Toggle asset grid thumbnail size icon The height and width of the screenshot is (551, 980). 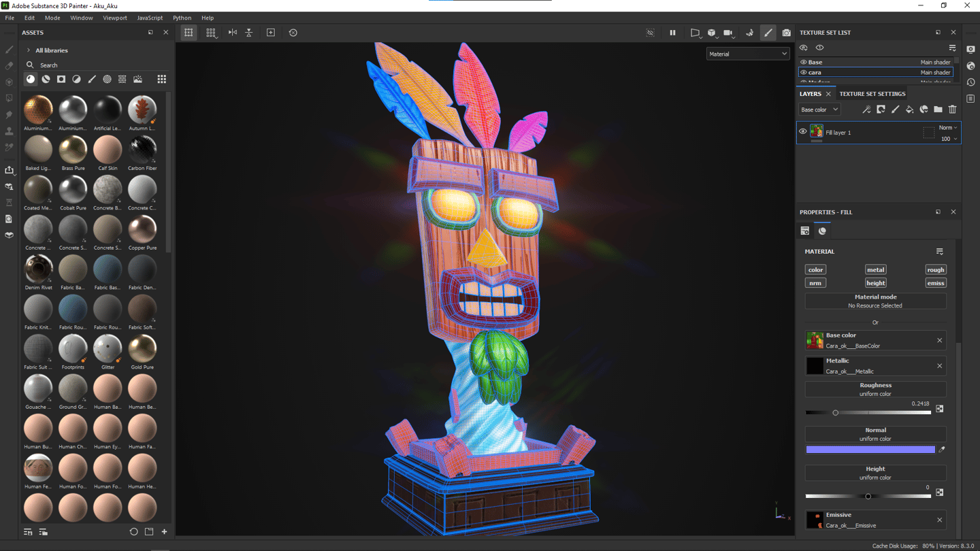[x=162, y=80]
